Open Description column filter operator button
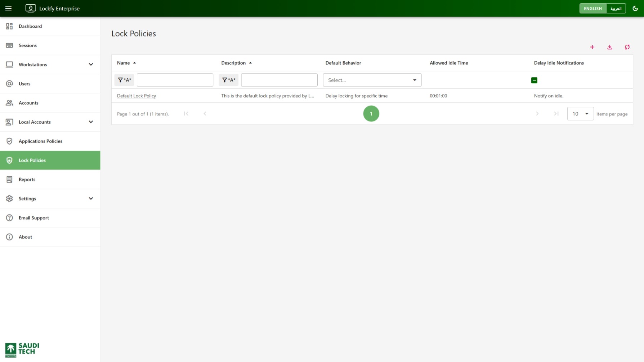Viewport: 644px width, 362px height. (228, 80)
